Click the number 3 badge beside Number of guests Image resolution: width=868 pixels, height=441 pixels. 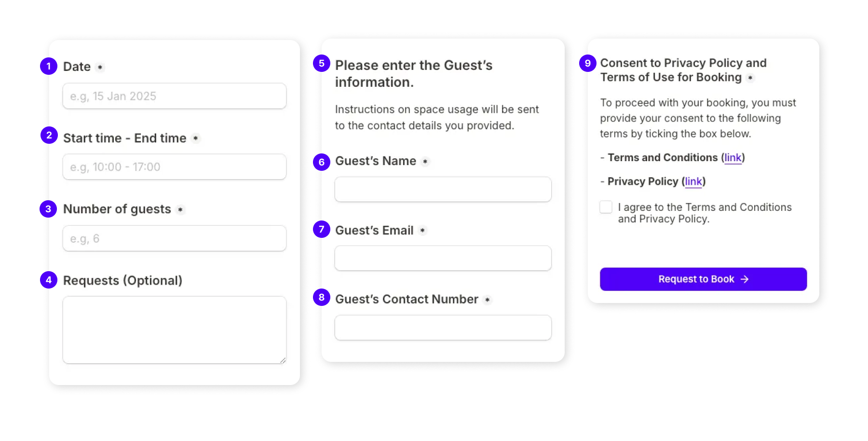[x=48, y=209]
